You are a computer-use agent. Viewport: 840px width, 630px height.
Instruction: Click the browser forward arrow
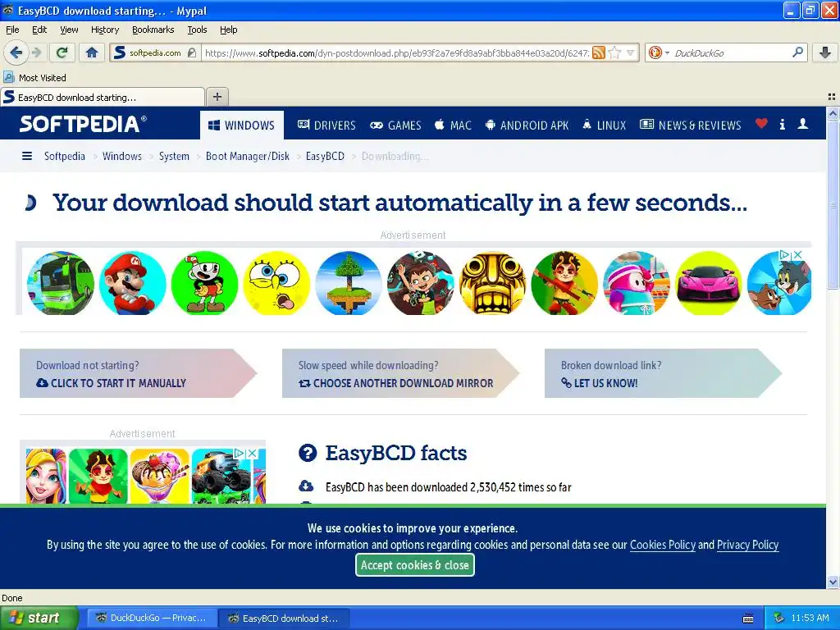[x=36, y=52]
